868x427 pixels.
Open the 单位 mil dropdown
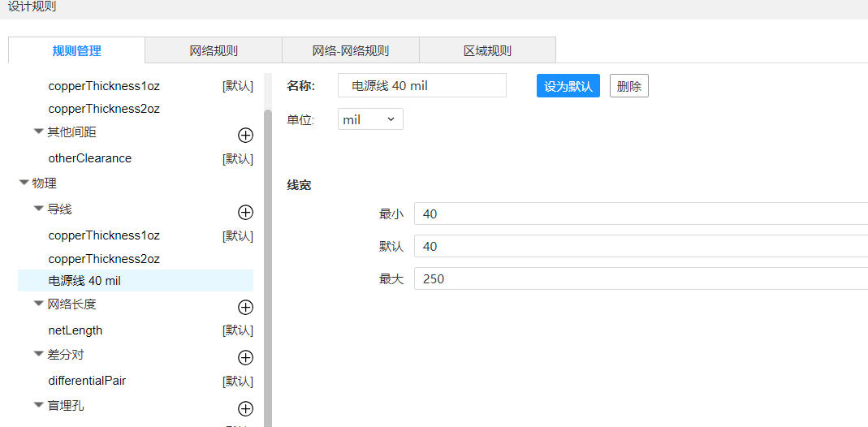370,119
